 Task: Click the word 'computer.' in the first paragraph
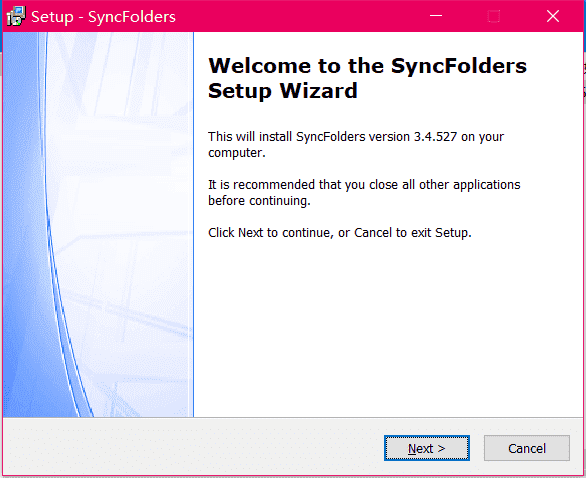(x=237, y=153)
